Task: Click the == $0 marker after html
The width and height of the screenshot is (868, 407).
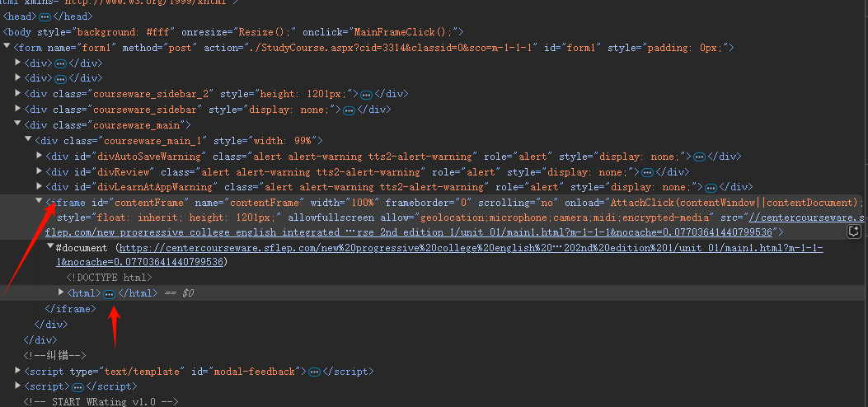Action: 179,293
